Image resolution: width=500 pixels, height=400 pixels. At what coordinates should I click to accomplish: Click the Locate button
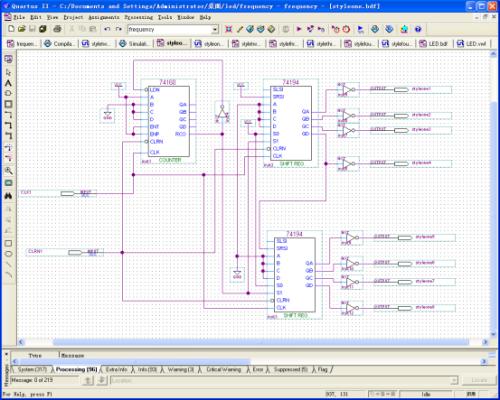[479, 380]
